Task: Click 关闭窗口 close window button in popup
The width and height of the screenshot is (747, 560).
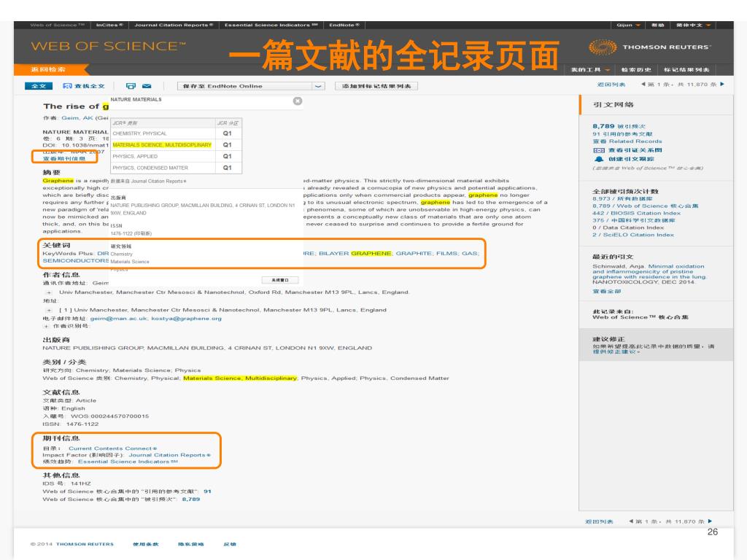Action: click(279, 280)
